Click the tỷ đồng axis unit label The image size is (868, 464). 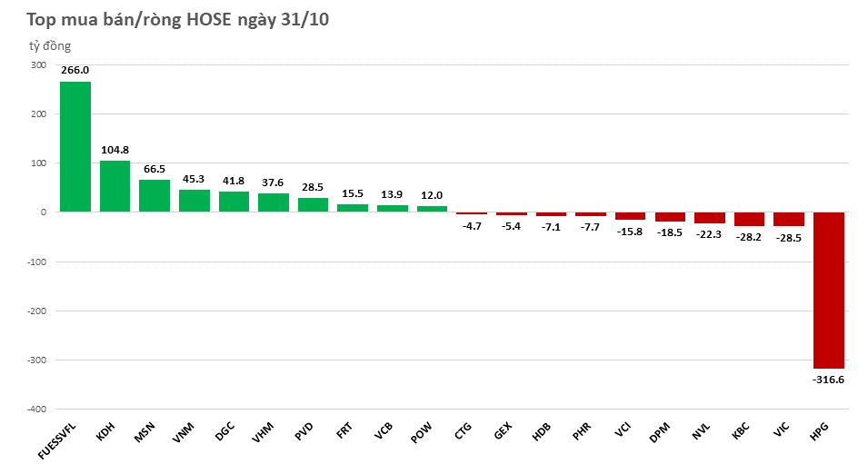coord(49,46)
